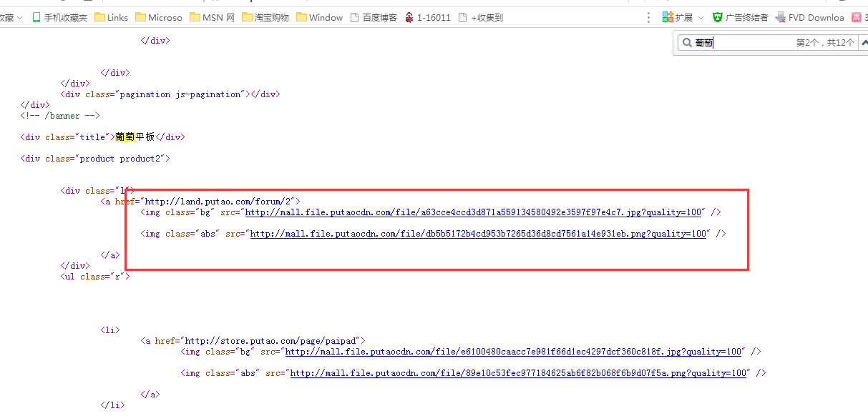Open the 淘宝购物 bookmark folder
868x416 pixels.
tap(265, 17)
